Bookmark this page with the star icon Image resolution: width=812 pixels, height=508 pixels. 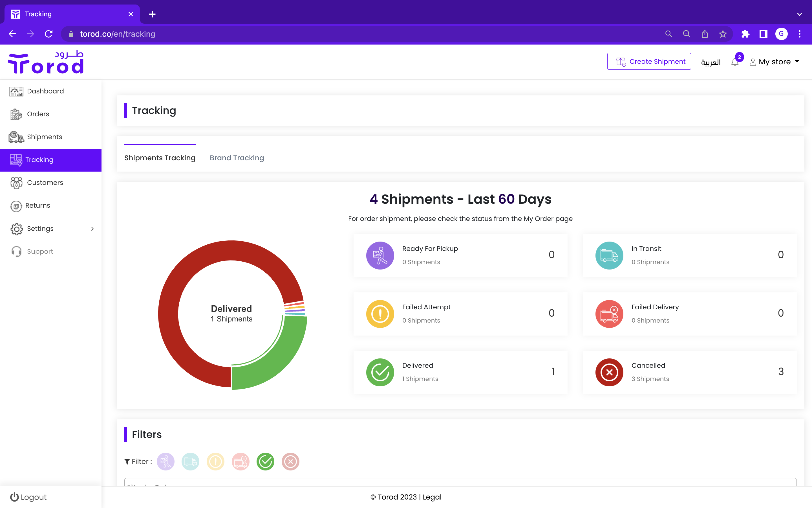point(723,34)
